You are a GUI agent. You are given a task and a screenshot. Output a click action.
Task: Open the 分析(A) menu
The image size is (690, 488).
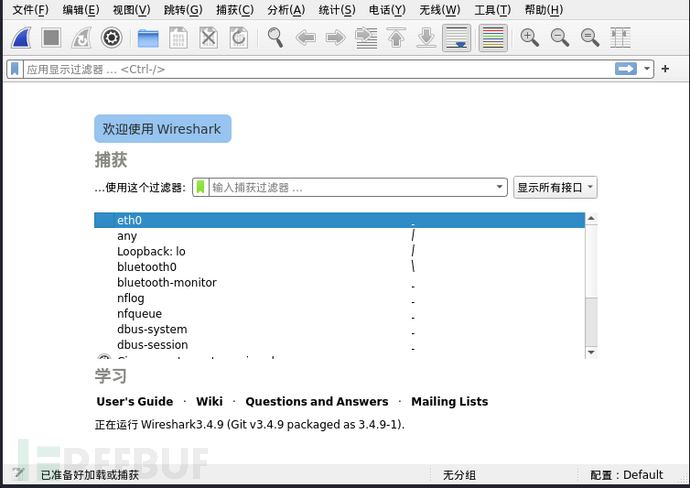click(x=286, y=10)
